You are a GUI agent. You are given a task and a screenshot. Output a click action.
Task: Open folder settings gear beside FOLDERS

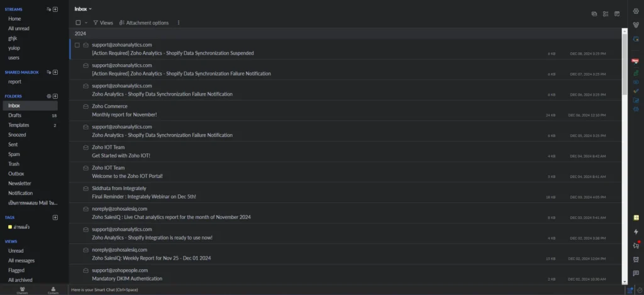point(49,96)
